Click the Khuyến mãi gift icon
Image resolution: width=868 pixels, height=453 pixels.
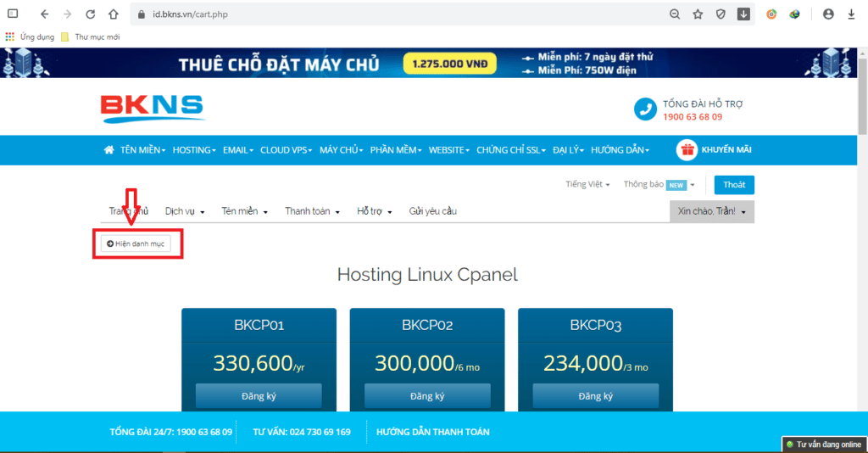(x=687, y=149)
